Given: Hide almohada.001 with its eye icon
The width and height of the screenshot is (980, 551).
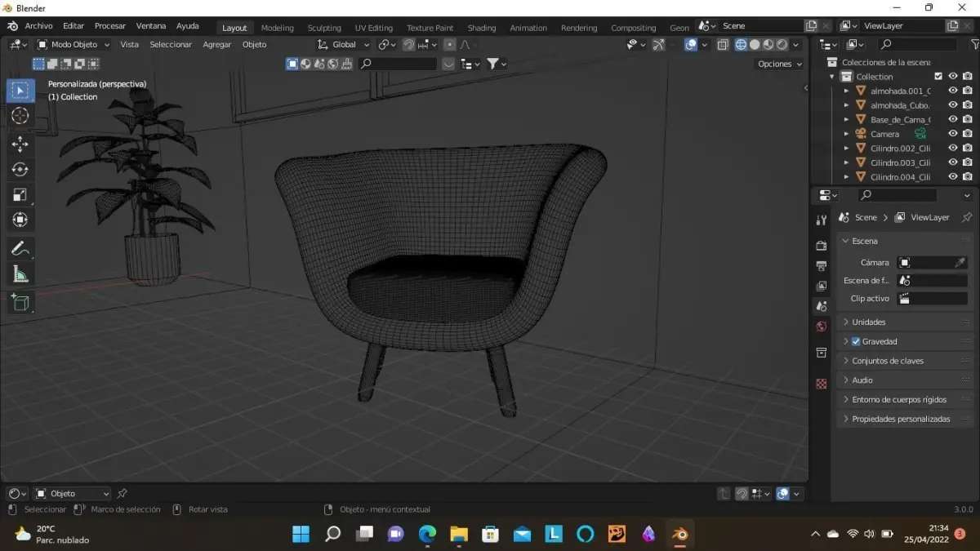Looking at the screenshot, I should (x=952, y=91).
